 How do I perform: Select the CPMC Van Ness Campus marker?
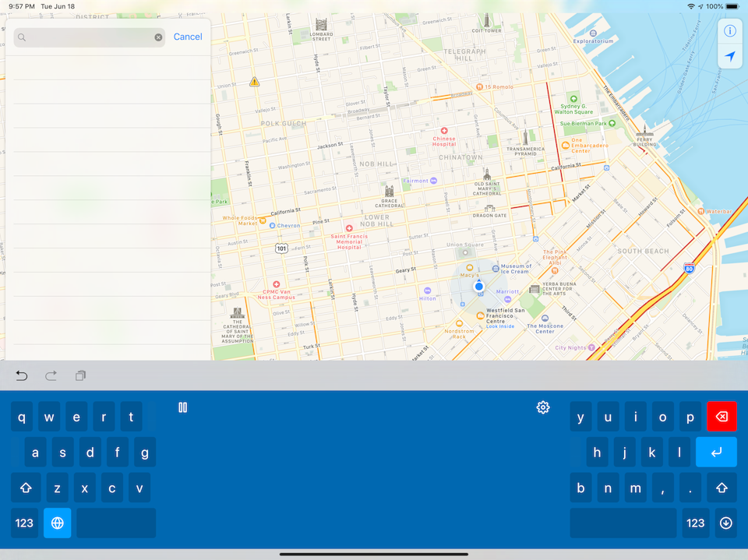coord(276,284)
